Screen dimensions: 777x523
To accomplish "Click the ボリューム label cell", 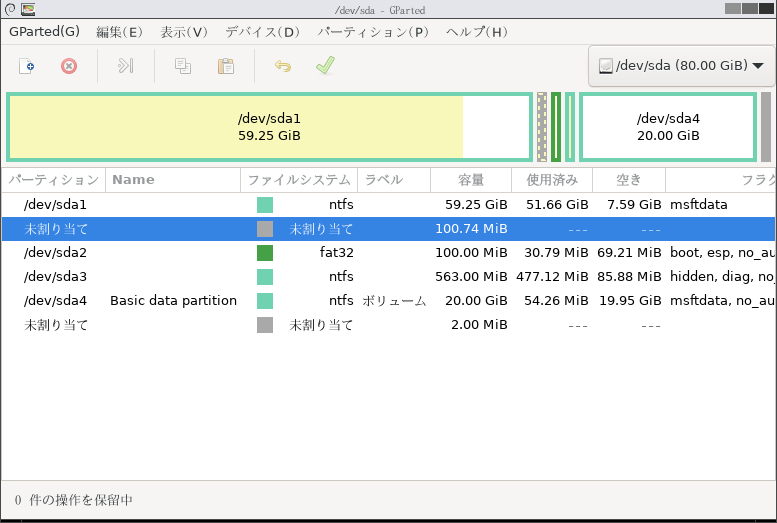I will pos(394,301).
